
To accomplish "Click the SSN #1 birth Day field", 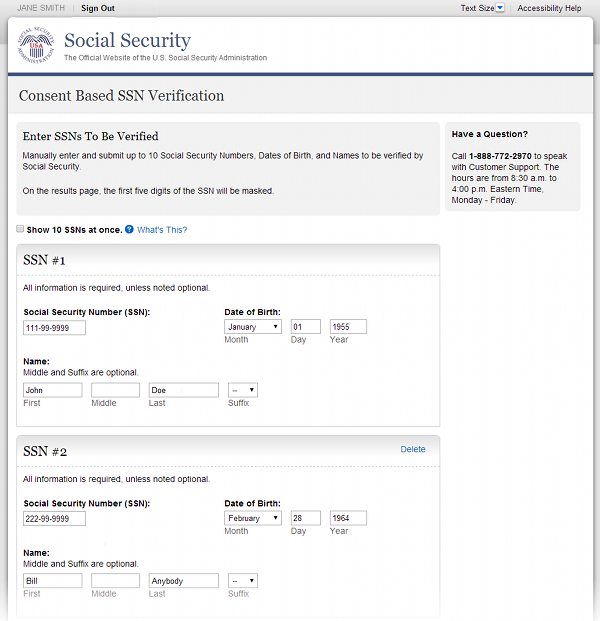I will tap(305, 327).
